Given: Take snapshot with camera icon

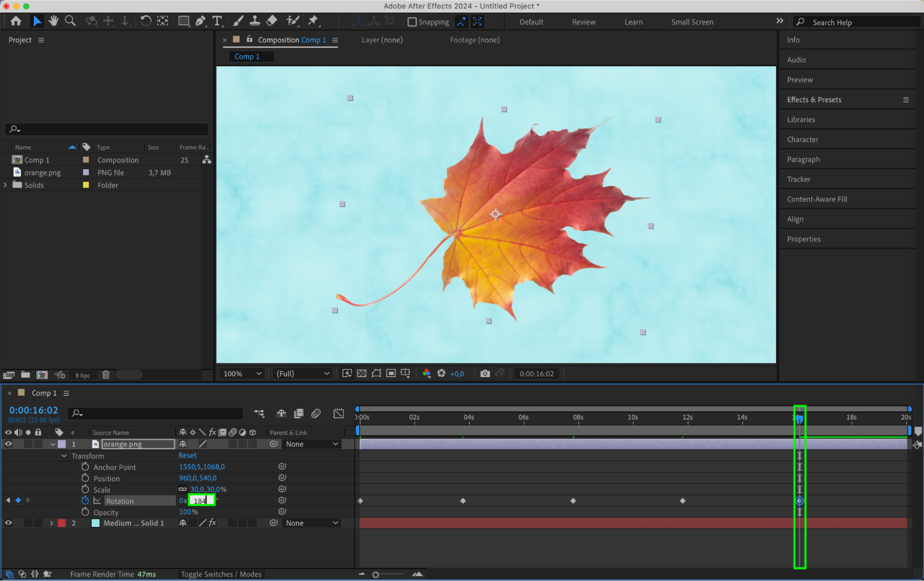Looking at the screenshot, I should pyautogui.click(x=484, y=373).
